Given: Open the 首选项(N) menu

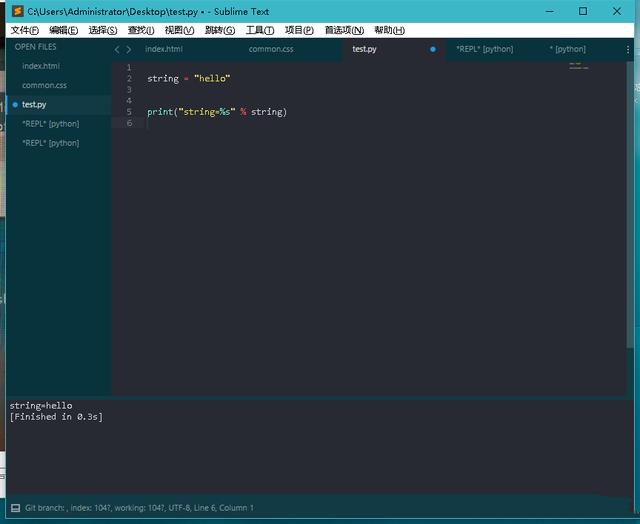Looking at the screenshot, I should point(344,30).
